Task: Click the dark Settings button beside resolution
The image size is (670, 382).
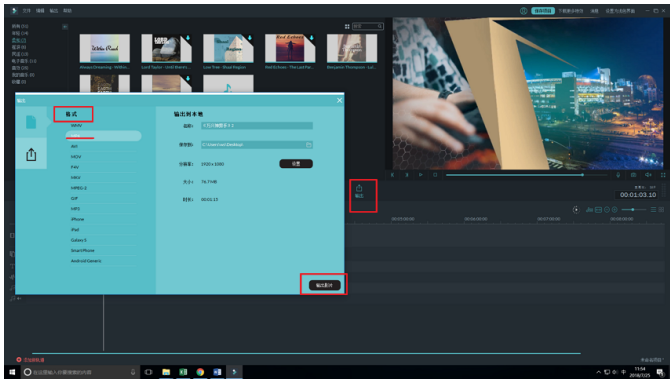Action: click(x=296, y=164)
